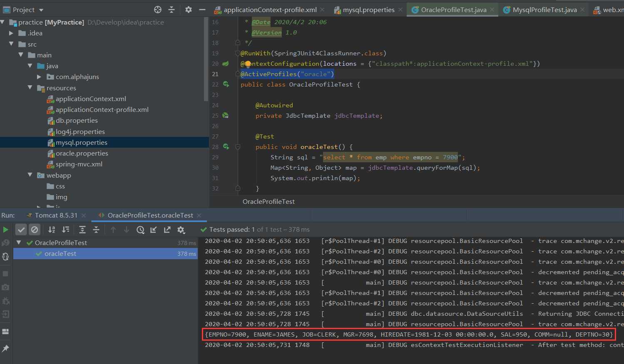Sort test results by duration
The image size is (624, 364).
point(65,230)
